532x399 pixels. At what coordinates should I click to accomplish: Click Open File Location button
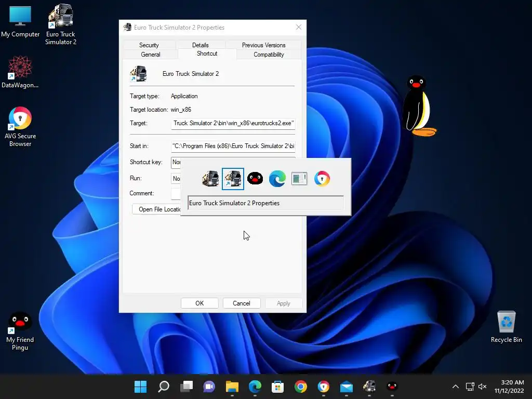click(x=156, y=209)
